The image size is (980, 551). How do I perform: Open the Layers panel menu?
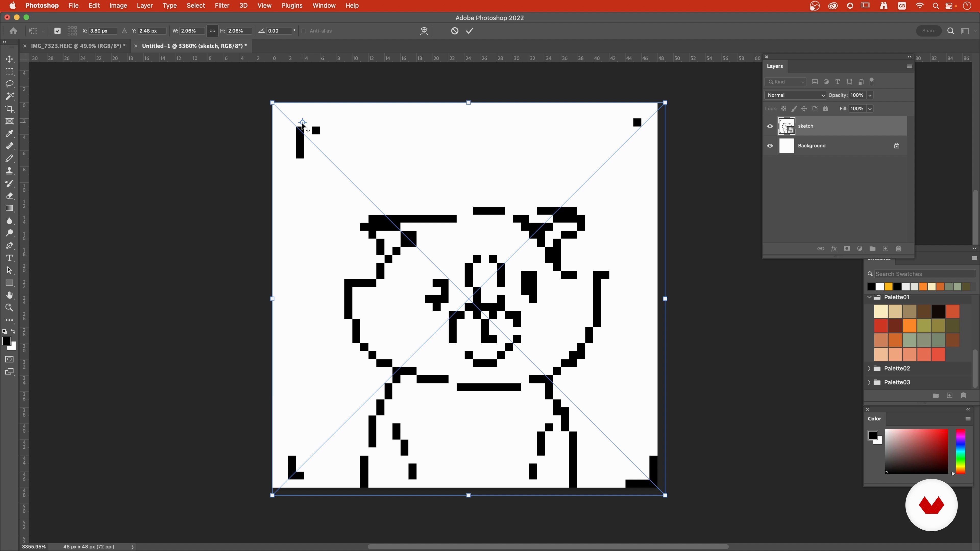tap(910, 67)
